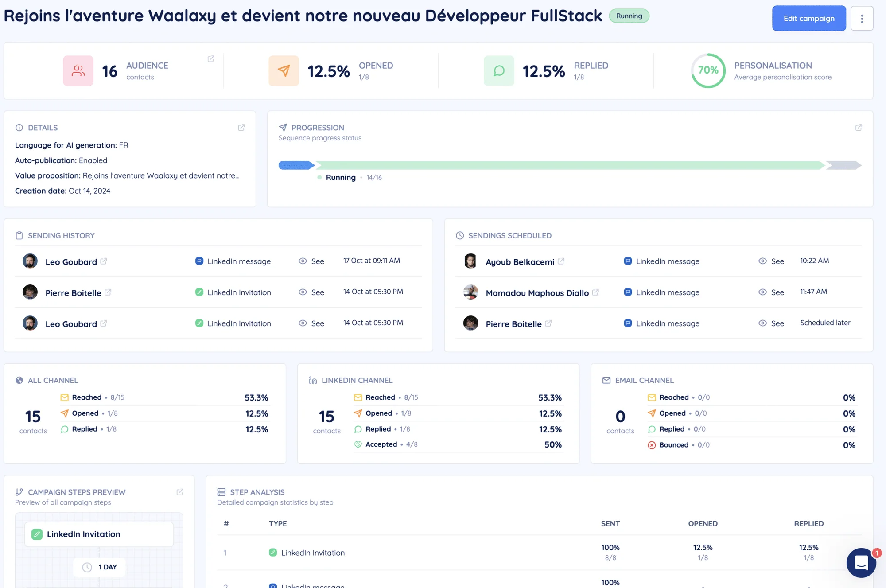886x588 pixels.
Task: Open Ayoub Belkacemi profile link icon
Action: [561, 261]
